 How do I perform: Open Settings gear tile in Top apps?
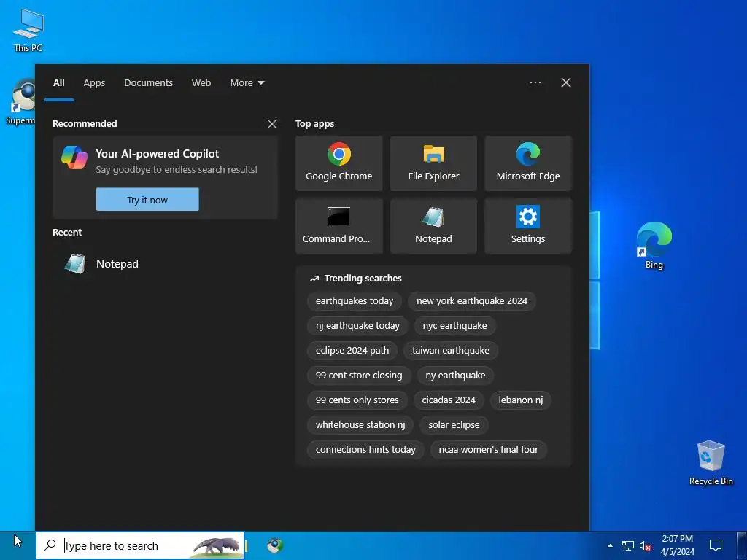[x=528, y=226]
